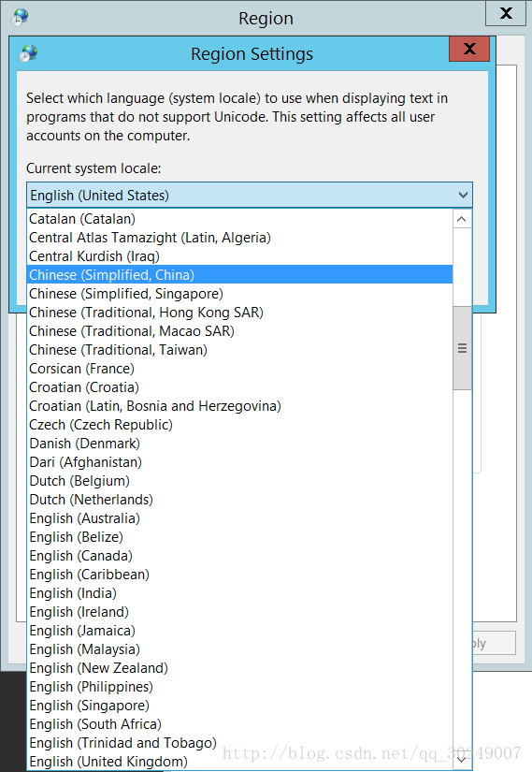Image resolution: width=532 pixels, height=772 pixels.
Task: Select English (Canada) list item
Action: [239, 555]
